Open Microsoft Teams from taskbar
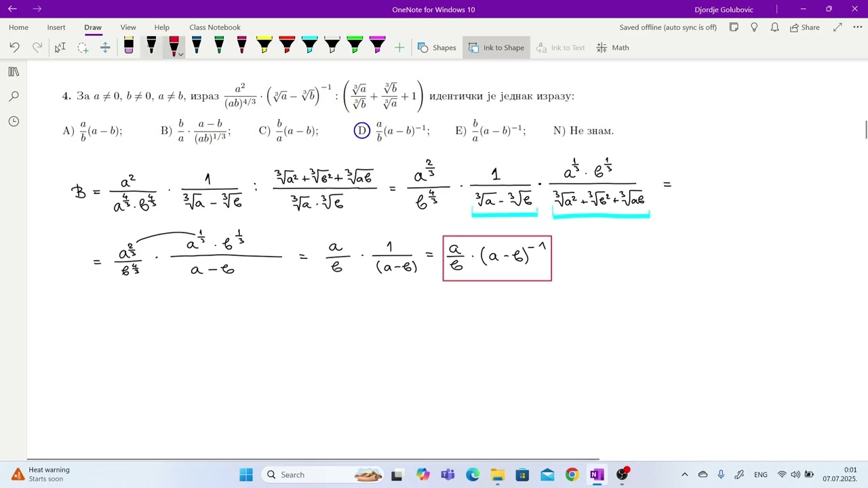 coord(448,474)
